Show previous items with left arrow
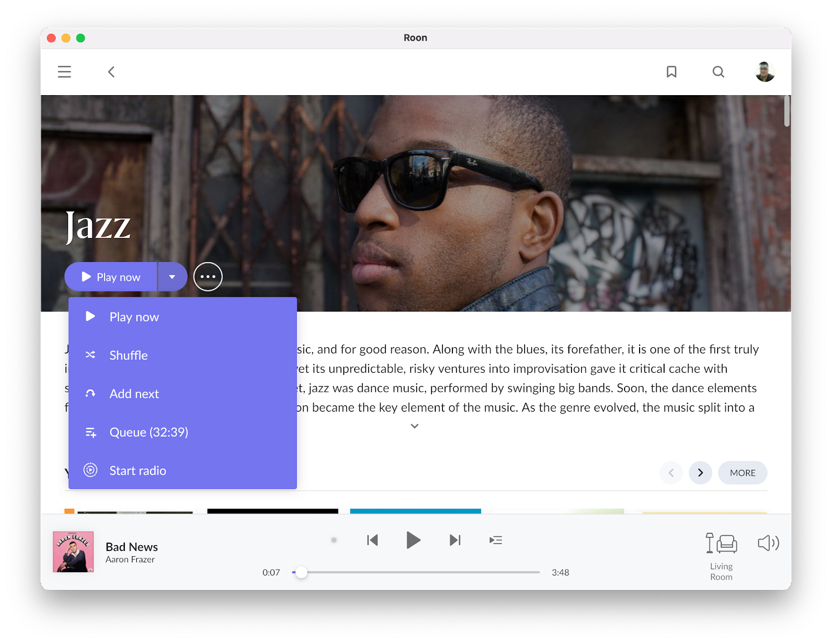Viewport: 832px width, 644px height. click(x=671, y=472)
